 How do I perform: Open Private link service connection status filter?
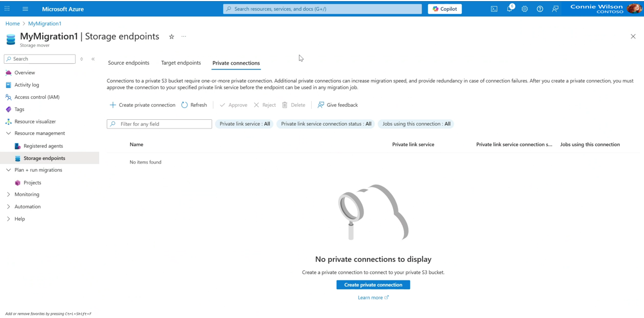(x=326, y=124)
